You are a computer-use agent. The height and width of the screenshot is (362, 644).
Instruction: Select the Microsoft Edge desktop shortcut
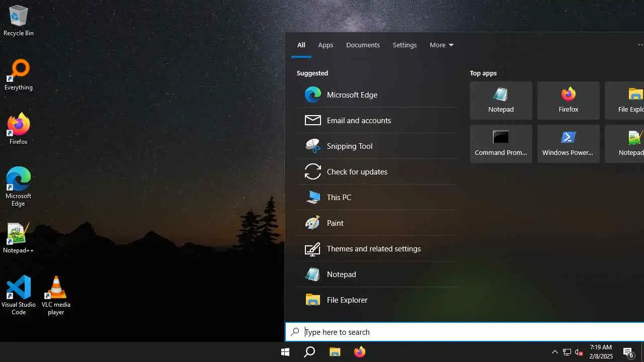tap(19, 187)
